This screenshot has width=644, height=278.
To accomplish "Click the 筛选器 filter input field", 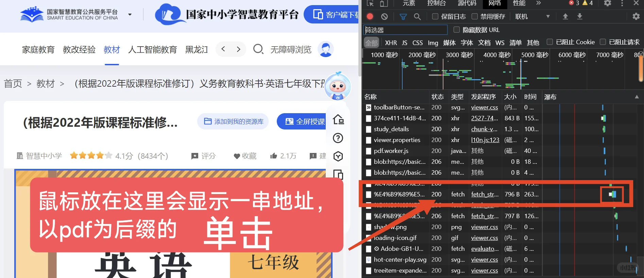I will (405, 30).
